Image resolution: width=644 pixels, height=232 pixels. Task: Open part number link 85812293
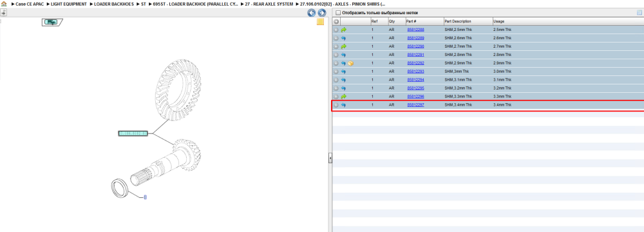(x=415, y=72)
